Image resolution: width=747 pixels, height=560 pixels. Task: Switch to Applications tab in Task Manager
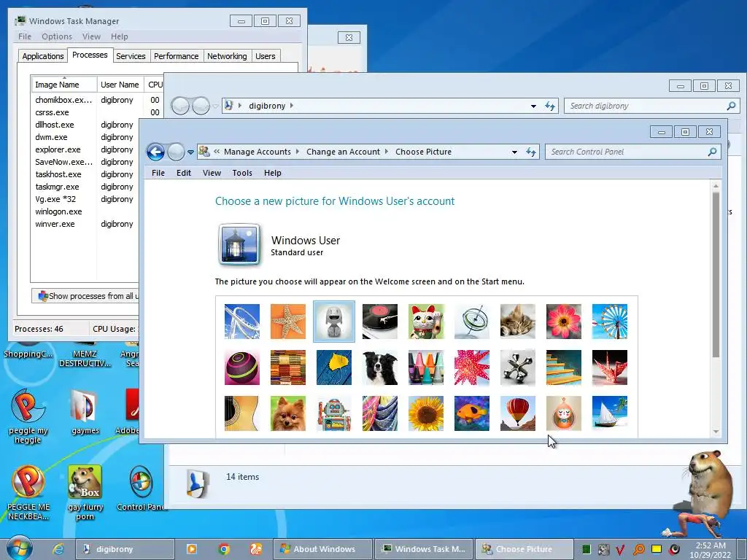pyautogui.click(x=43, y=56)
